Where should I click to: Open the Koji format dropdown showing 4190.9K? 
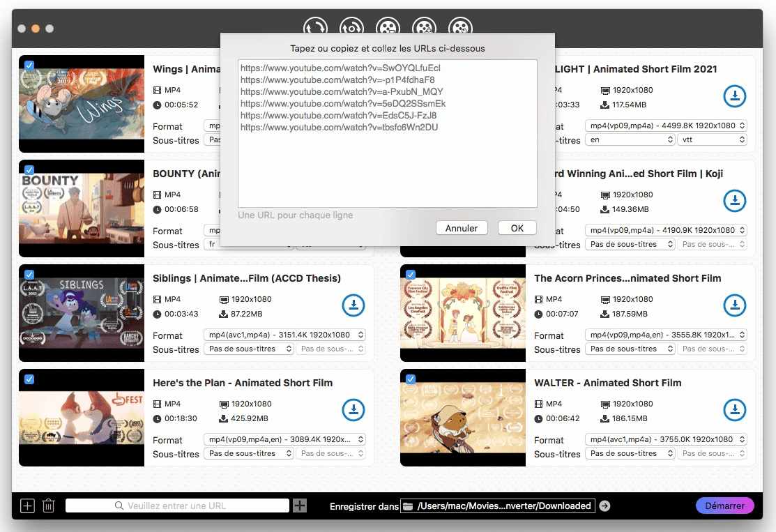pos(666,230)
